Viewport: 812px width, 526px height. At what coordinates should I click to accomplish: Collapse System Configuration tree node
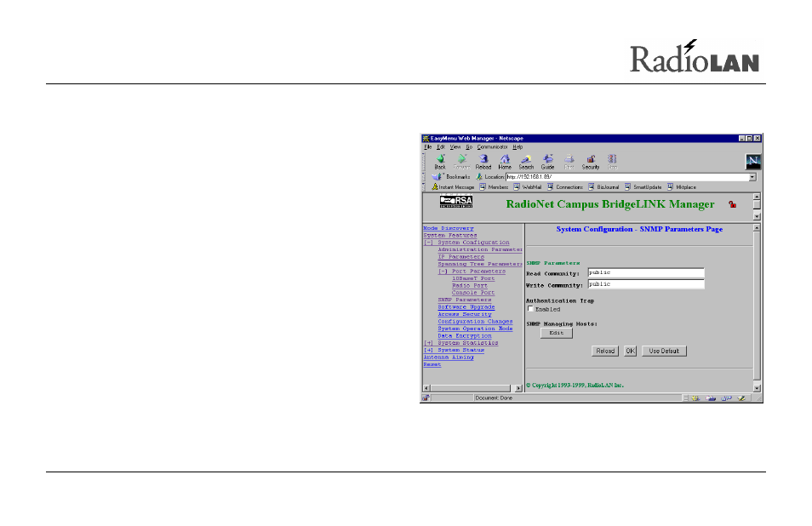click(x=428, y=243)
